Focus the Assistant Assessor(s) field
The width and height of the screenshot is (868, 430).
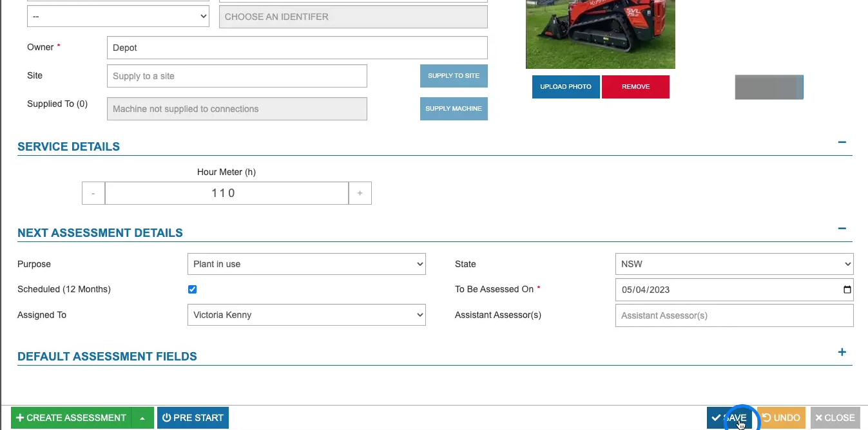click(735, 315)
